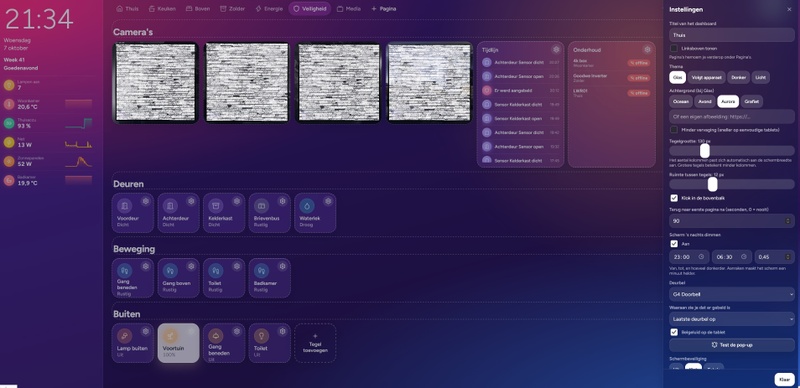Image resolution: width=800 pixels, height=388 pixels.
Task: Uncheck the Aan checkbox for night dimming
Action: click(x=674, y=244)
